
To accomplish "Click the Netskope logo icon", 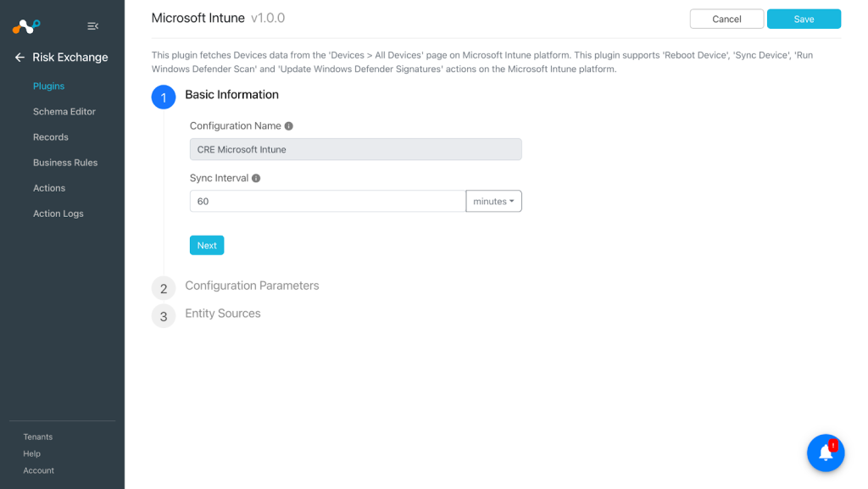I will [26, 26].
